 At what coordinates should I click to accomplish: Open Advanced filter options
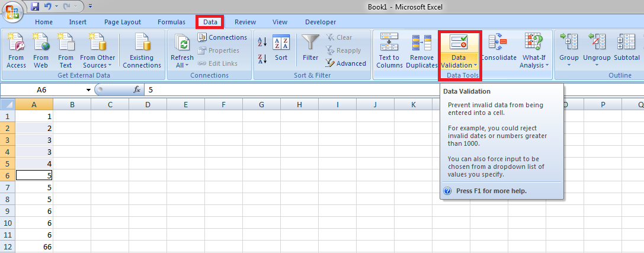tap(345, 63)
